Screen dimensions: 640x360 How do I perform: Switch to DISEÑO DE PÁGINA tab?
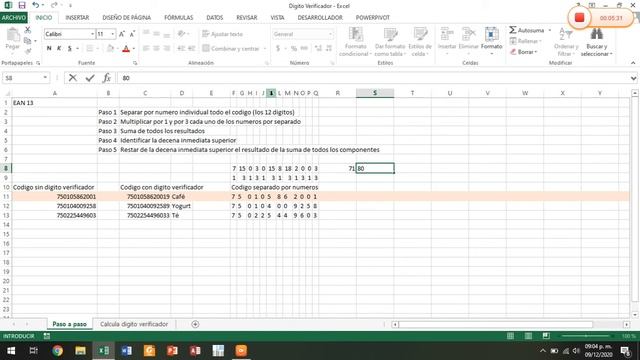click(x=127, y=18)
